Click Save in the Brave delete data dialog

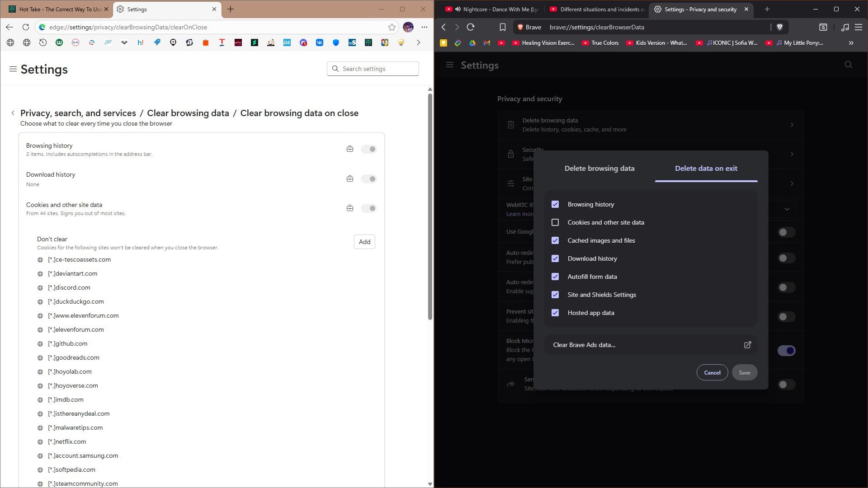(745, 373)
